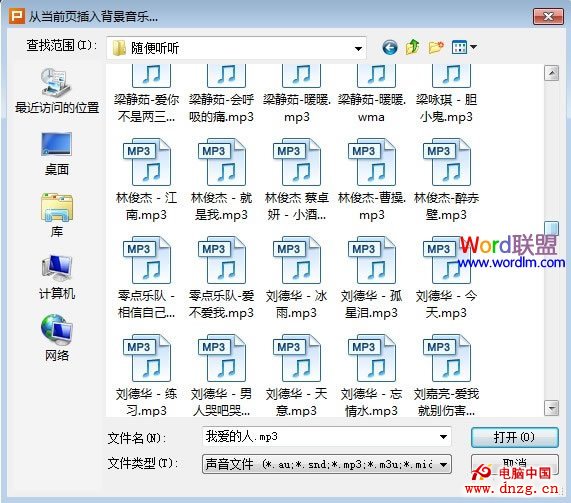Select file 林俊杰 - 就是我.mp3
Screen dimensions: 571x503
[221, 180]
